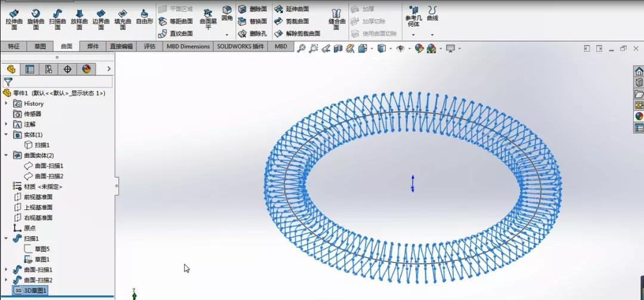Choose the 填充曲面 filled surface tool

click(122, 19)
